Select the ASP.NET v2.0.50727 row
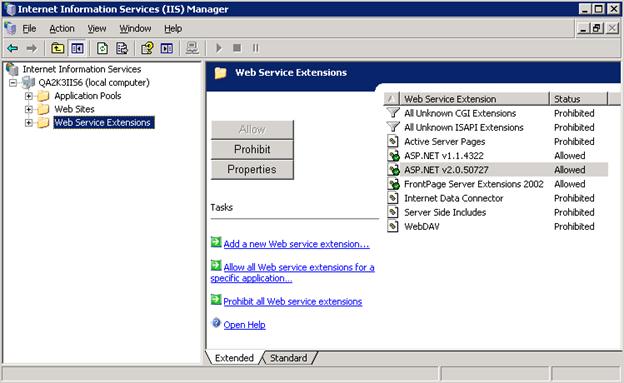The height and width of the screenshot is (383, 624). pyautogui.click(x=496, y=170)
